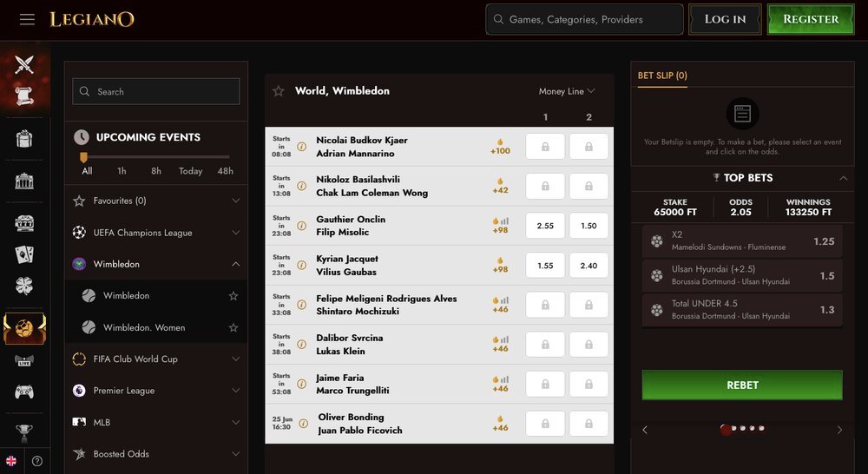Filter upcoming events to 8h
This screenshot has height=474, width=868.
[x=156, y=171]
